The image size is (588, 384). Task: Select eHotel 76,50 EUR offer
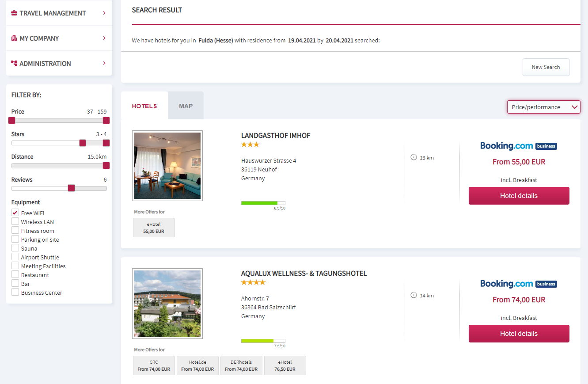tap(285, 365)
